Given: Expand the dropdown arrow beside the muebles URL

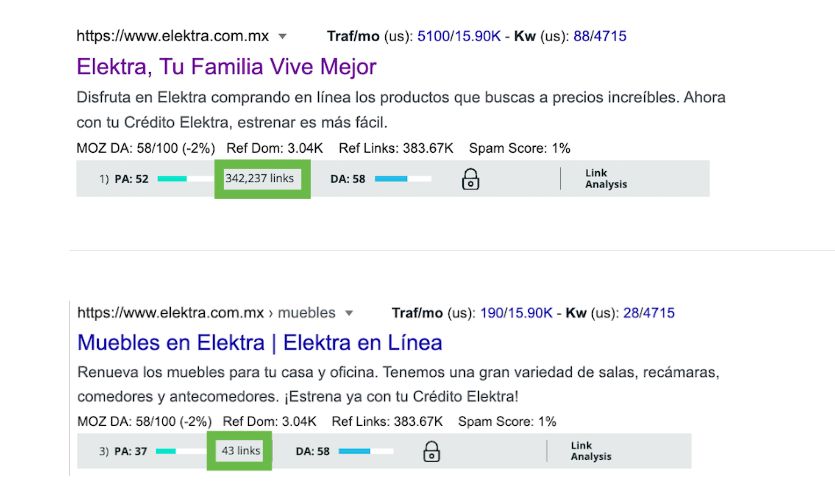Looking at the screenshot, I should [x=349, y=313].
